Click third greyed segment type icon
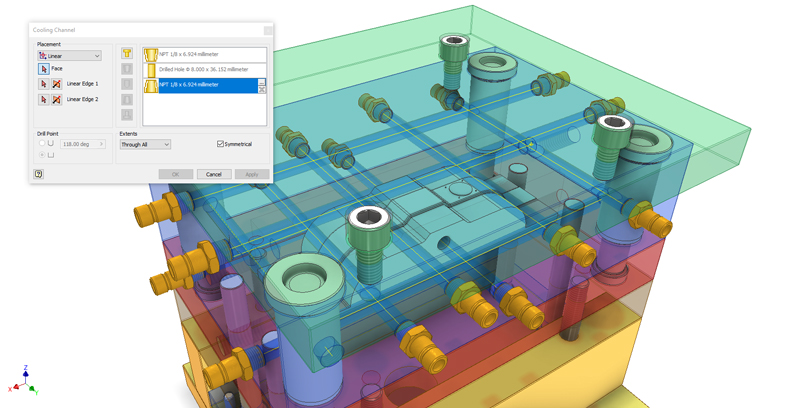The width and height of the screenshot is (792, 408). [127, 84]
